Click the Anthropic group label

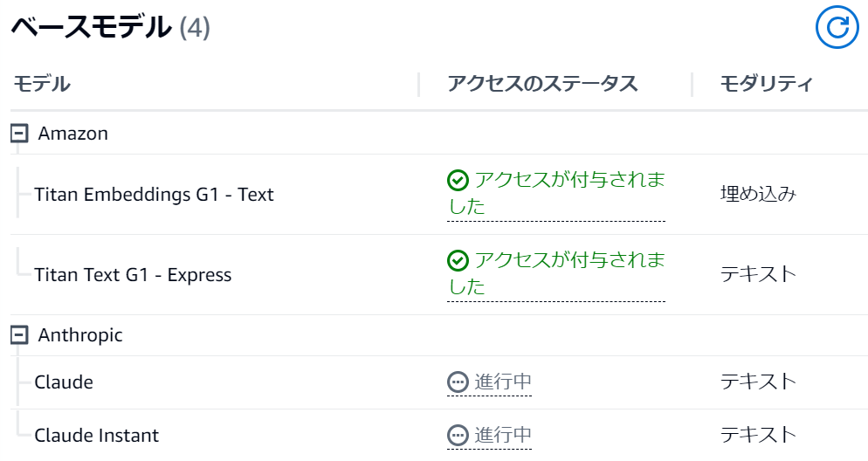pyautogui.click(x=80, y=335)
